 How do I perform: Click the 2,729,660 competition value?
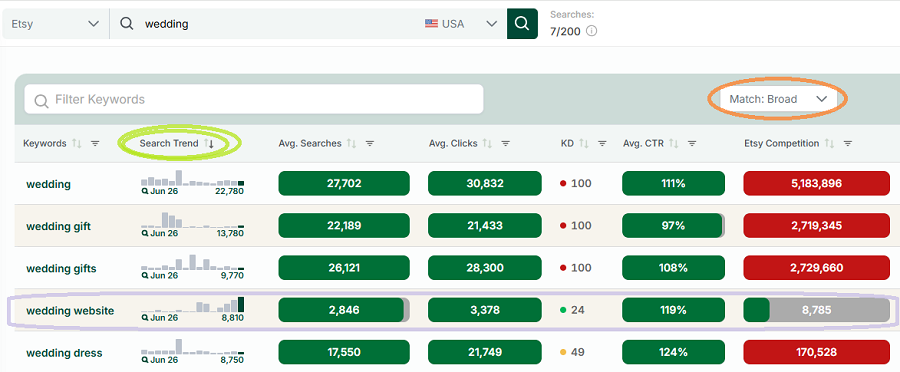coord(817,268)
